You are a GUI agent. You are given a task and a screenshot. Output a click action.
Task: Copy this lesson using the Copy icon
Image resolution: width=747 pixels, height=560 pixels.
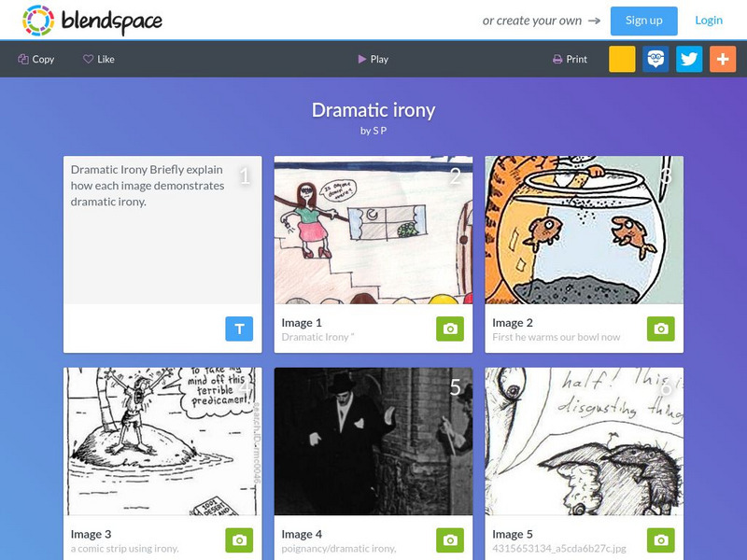pos(23,59)
